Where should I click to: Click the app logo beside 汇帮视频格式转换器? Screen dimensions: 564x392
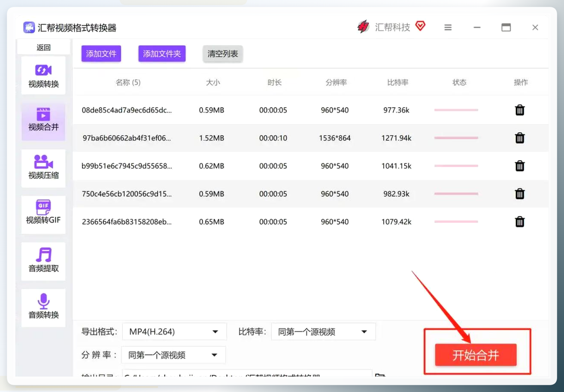pyautogui.click(x=29, y=27)
